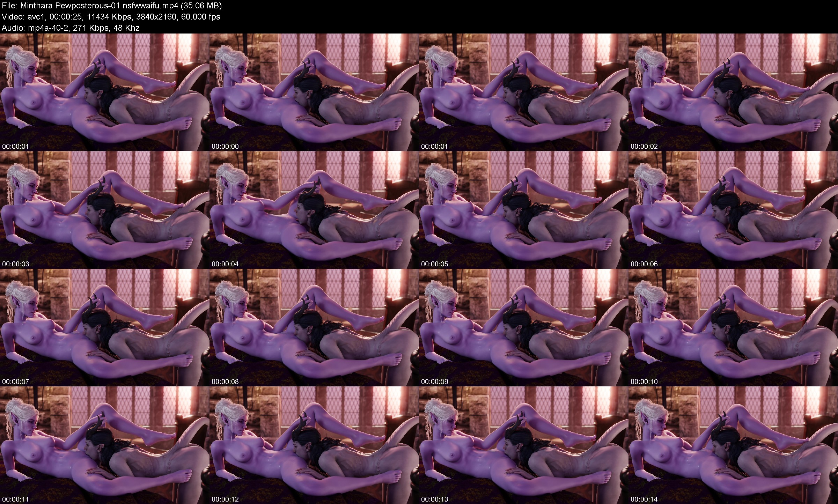This screenshot has width=838, height=504.
Task: Click the thumbnail frame timestamped 00:00:06
Action: pos(733,210)
